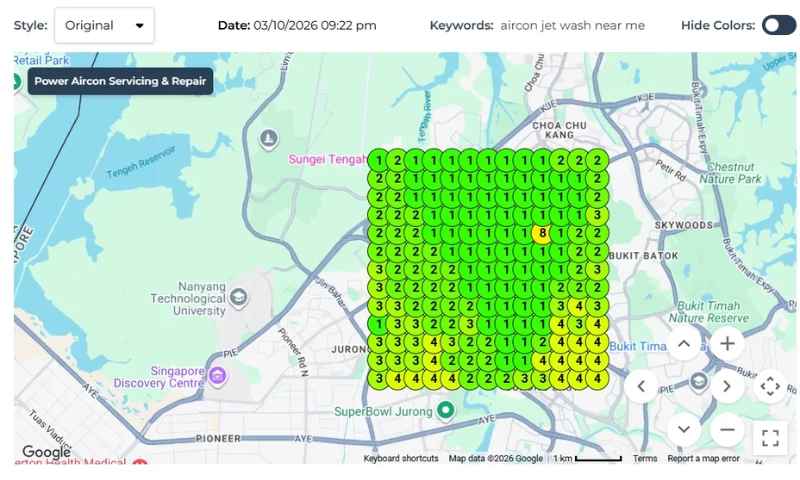Open Keyboard shortcuts link on the map
Viewport: 800px width, 480px height.
401,458
